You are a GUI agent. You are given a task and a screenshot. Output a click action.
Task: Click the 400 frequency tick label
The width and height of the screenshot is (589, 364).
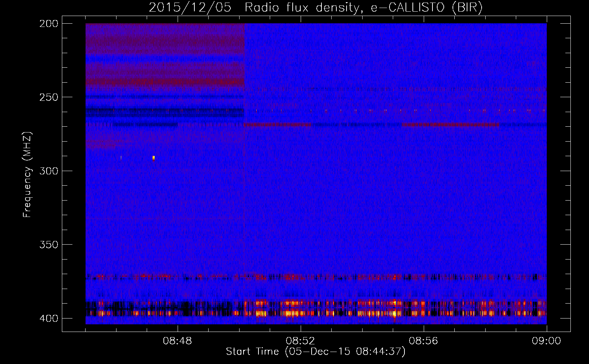49,318
